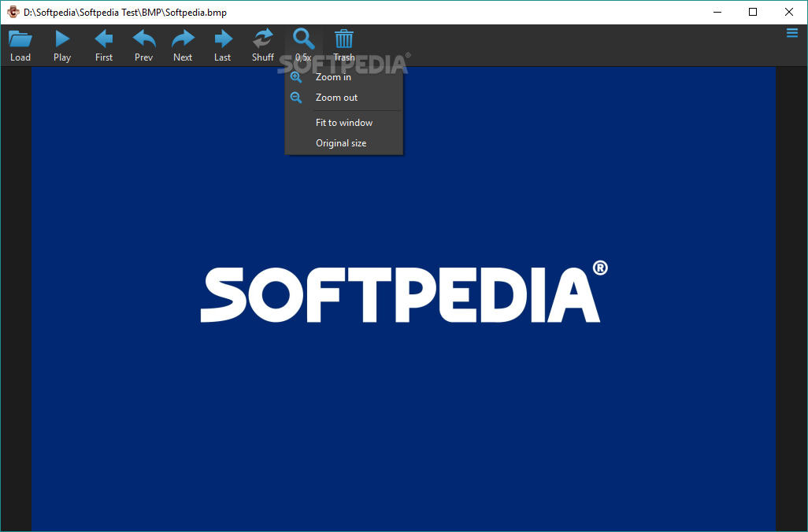Select Fit to window option
Screen dimensions: 808x532
pyautogui.click(x=343, y=123)
